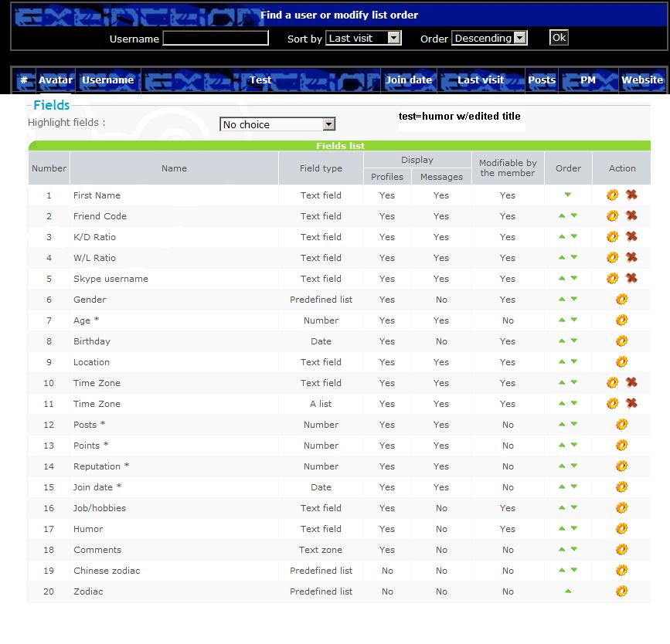Edit the W/L Ratio field

pyautogui.click(x=612, y=258)
